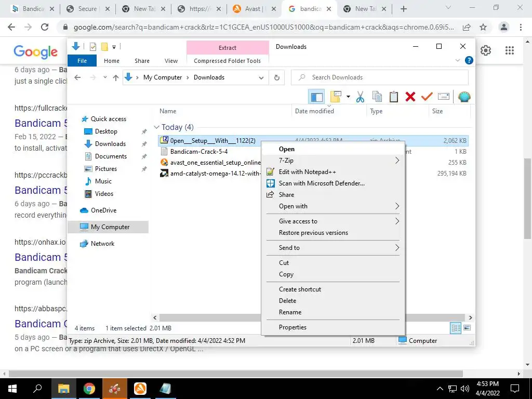Go up one folder level in Explorer
The width and height of the screenshot is (532, 399).
[x=116, y=78]
